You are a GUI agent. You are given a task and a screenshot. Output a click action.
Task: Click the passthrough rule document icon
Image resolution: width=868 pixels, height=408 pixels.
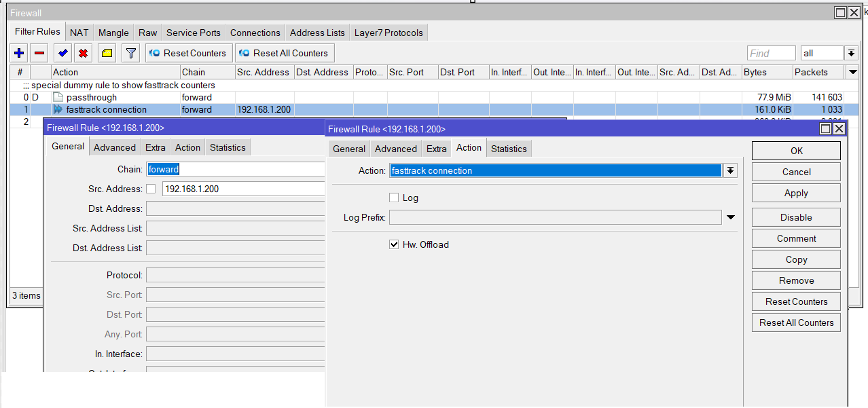tap(58, 97)
